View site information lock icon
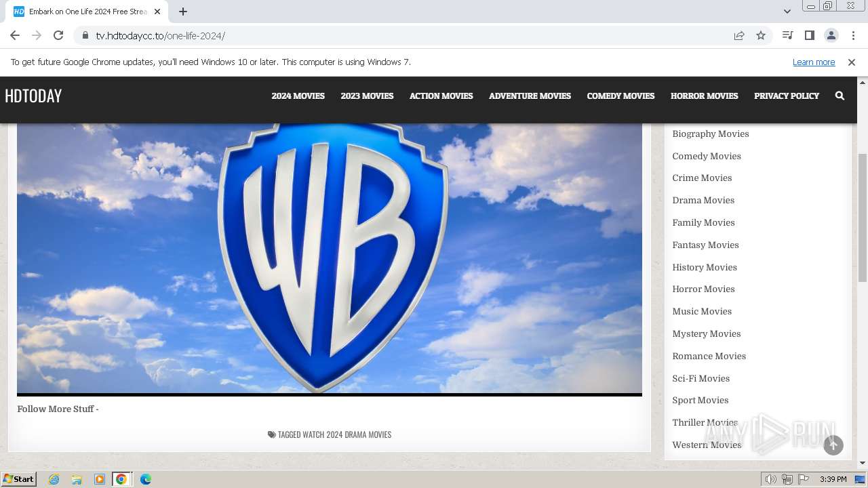The height and width of the screenshot is (488, 868). point(85,35)
